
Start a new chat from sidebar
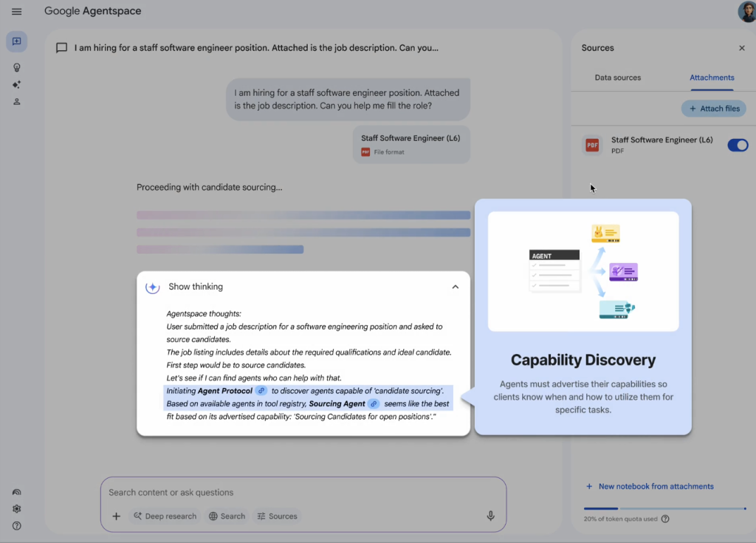coord(16,41)
